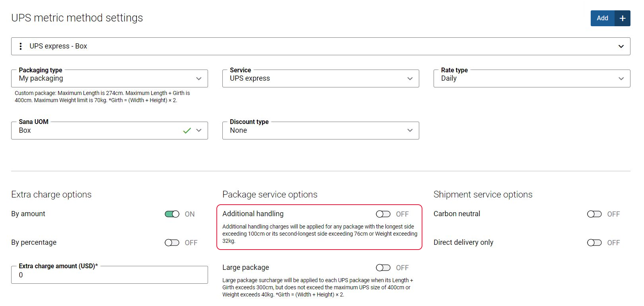Click the By percentage label

click(x=34, y=242)
